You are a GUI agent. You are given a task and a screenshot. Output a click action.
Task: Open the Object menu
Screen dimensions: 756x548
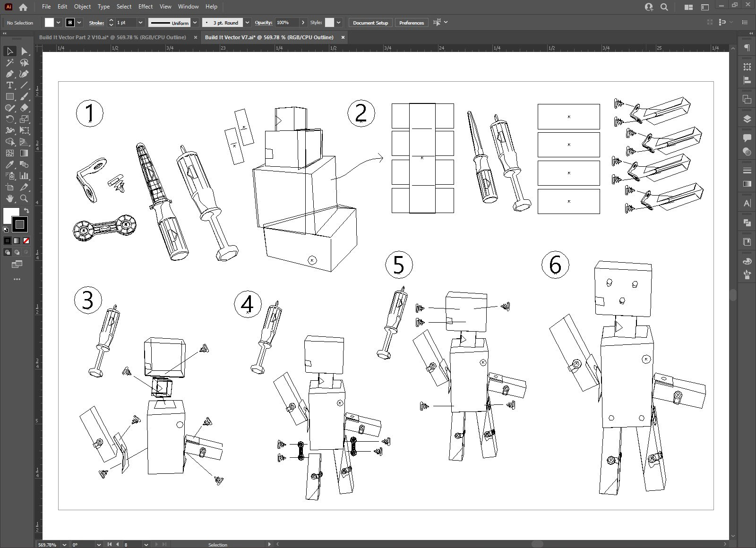coord(82,7)
